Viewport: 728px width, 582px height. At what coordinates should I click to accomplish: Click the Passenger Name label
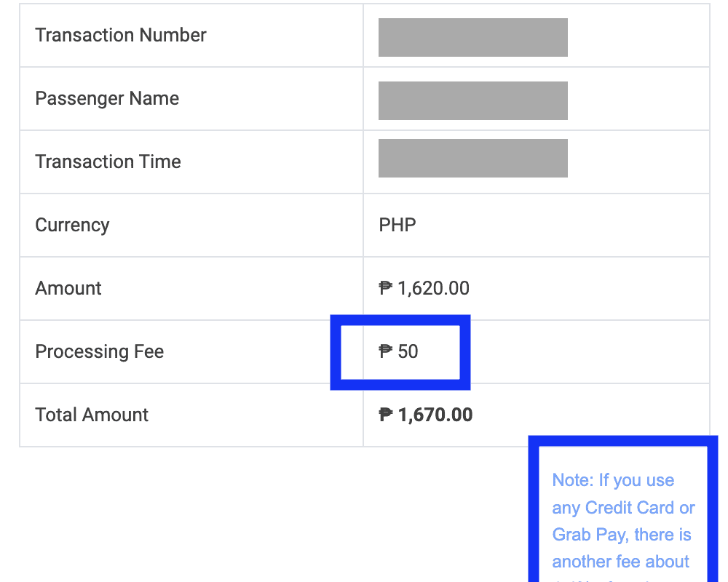(107, 98)
